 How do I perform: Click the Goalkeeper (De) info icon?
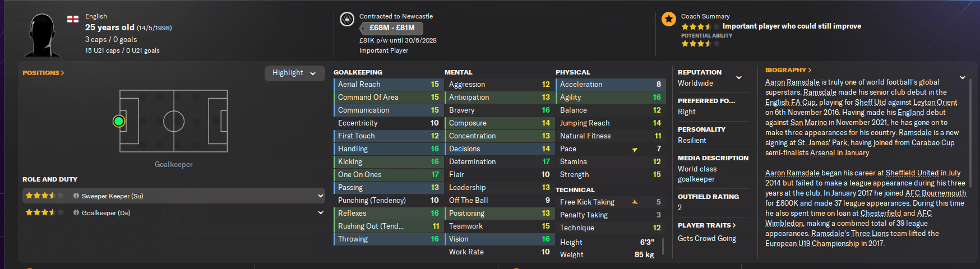point(76,213)
